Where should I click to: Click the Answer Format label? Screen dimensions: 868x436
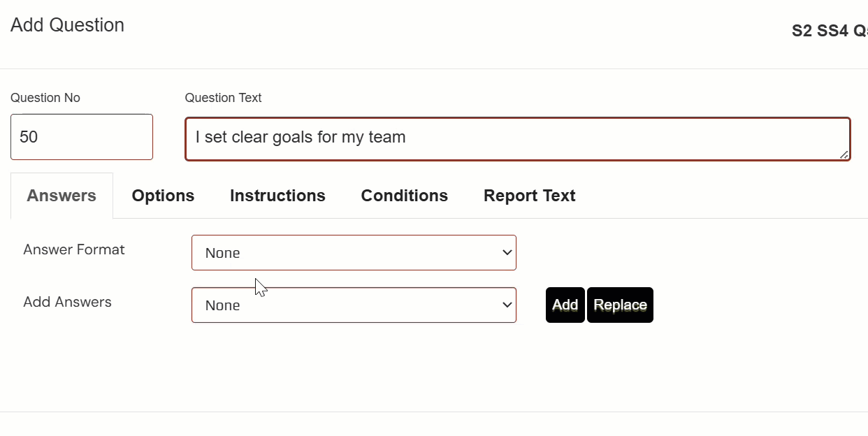[74, 249]
